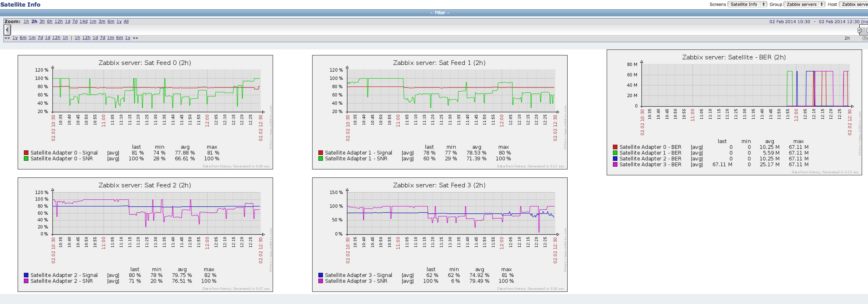Open the Sat Feed 0 graph
The image size is (868, 304).
coord(145,112)
